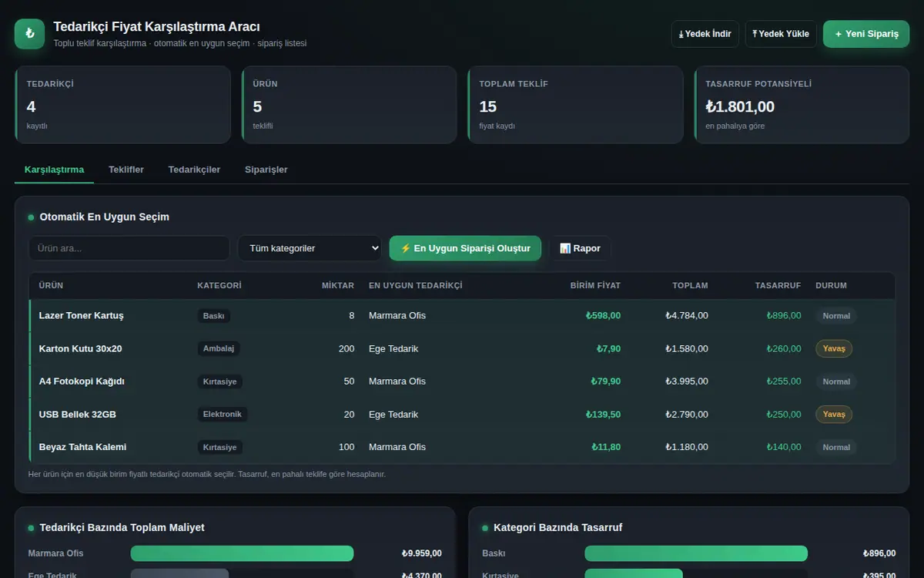Screen dimensions: 924x578
Task: Go to the Siparişler tab
Action: pos(266,170)
